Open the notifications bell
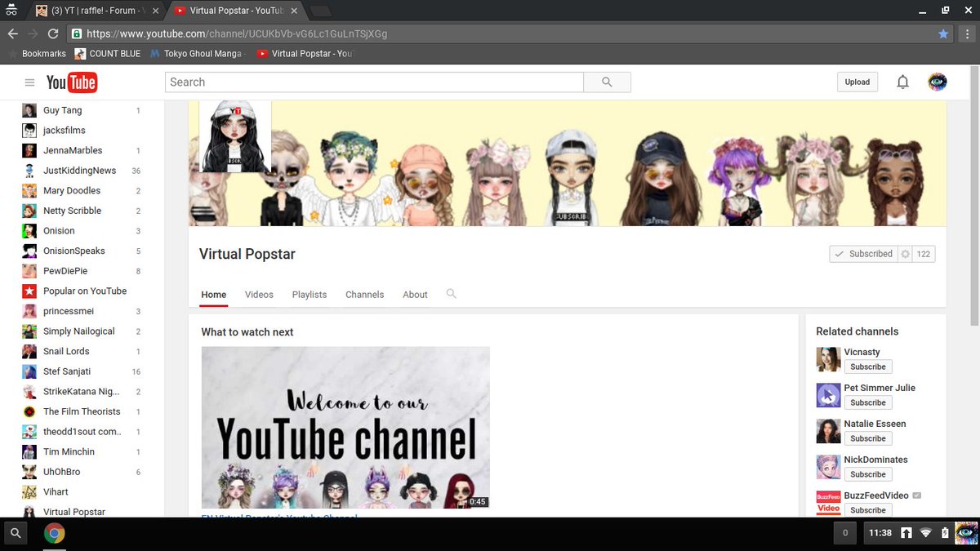The width and height of the screenshot is (980, 551). (902, 82)
